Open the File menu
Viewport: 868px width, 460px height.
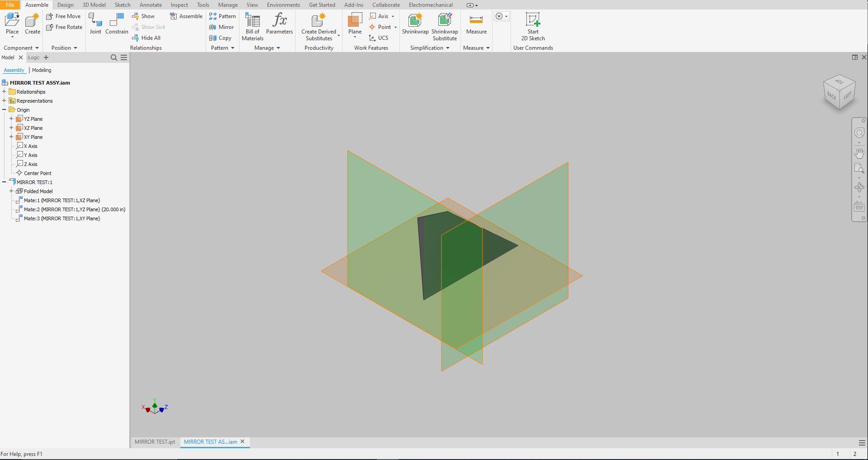click(x=9, y=5)
